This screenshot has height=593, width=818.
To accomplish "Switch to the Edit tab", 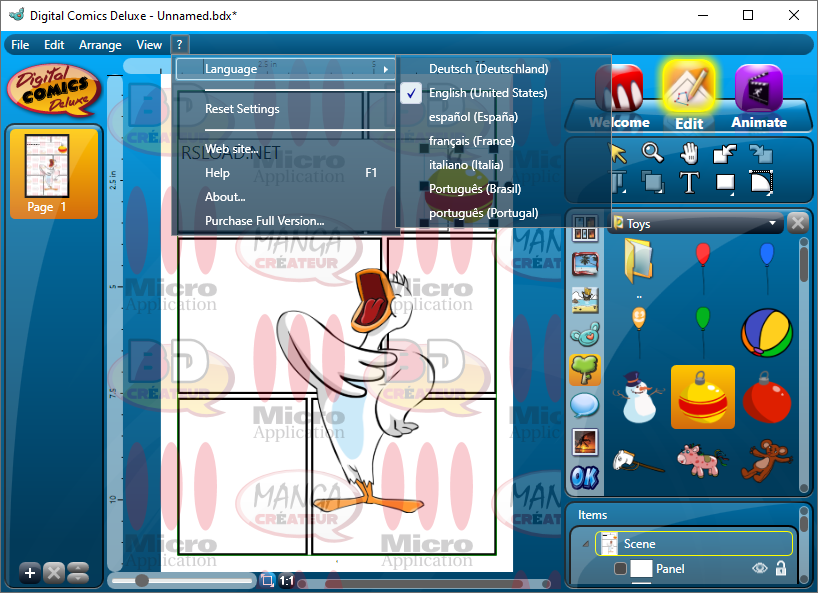I will [x=689, y=97].
